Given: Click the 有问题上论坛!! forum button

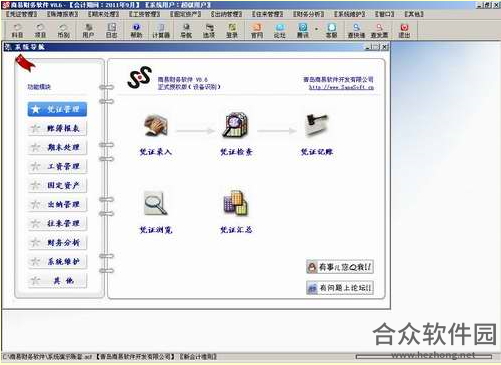Looking at the screenshot, I should pyautogui.click(x=340, y=288).
